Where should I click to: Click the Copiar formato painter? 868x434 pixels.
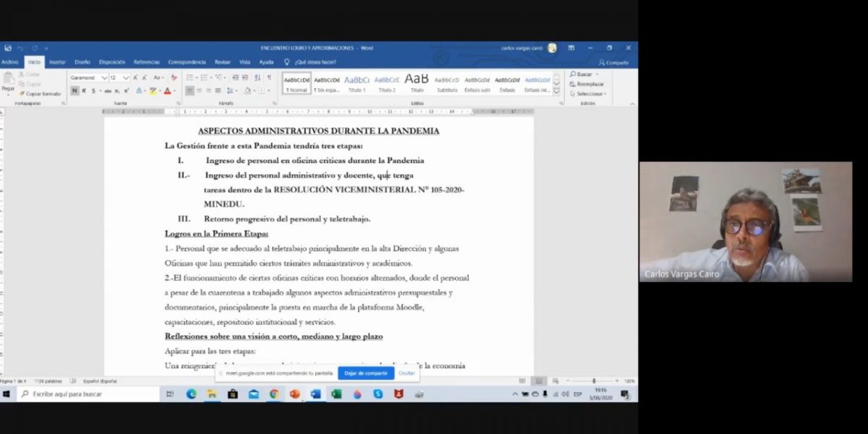click(x=40, y=93)
